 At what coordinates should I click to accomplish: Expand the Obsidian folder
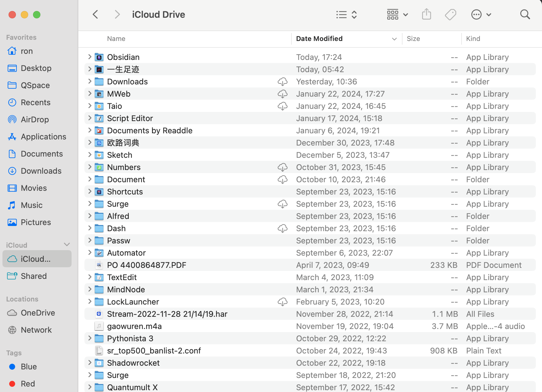point(90,57)
